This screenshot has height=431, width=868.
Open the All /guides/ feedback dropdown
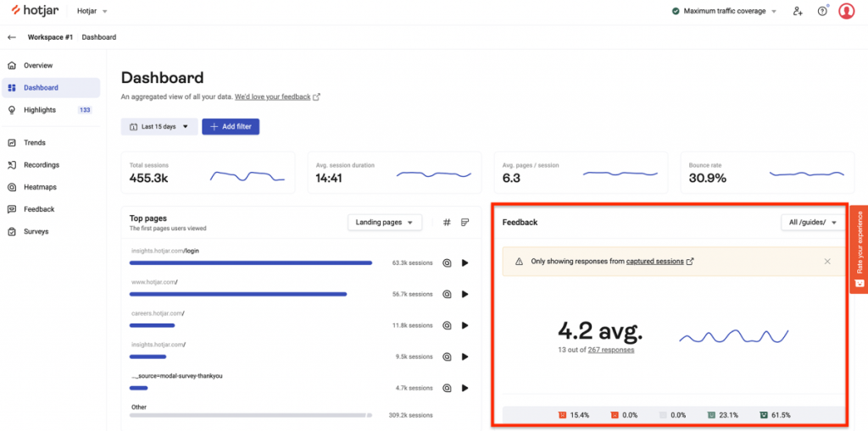tap(813, 223)
